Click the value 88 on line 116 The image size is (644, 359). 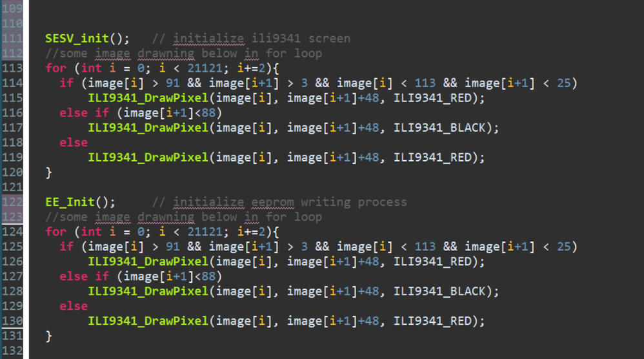[208, 112]
